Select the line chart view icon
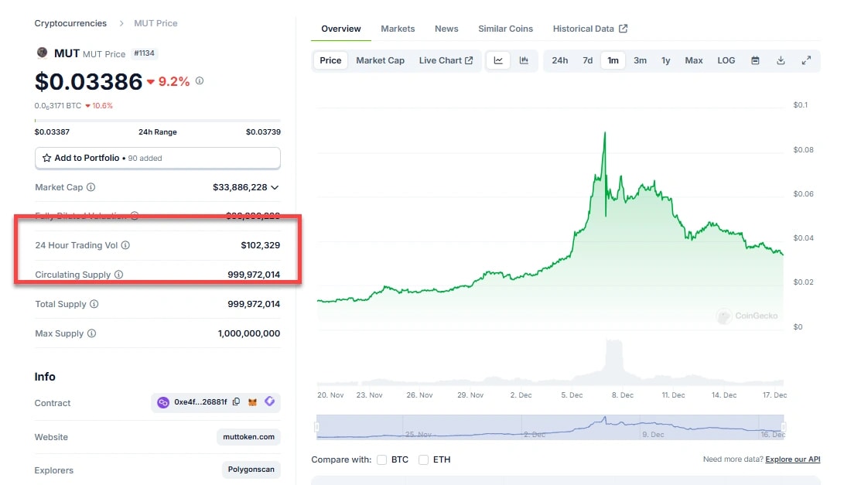The image size is (868, 485). click(498, 60)
